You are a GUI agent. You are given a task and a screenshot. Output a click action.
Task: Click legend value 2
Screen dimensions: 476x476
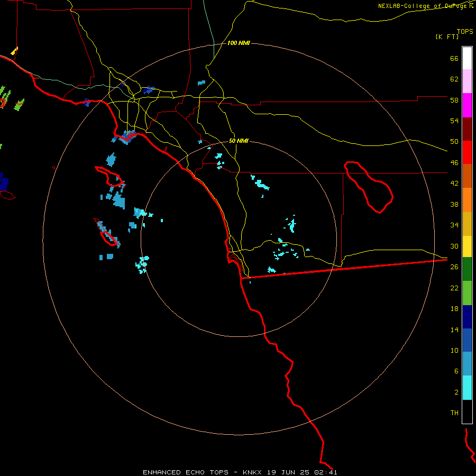pos(456,392)
